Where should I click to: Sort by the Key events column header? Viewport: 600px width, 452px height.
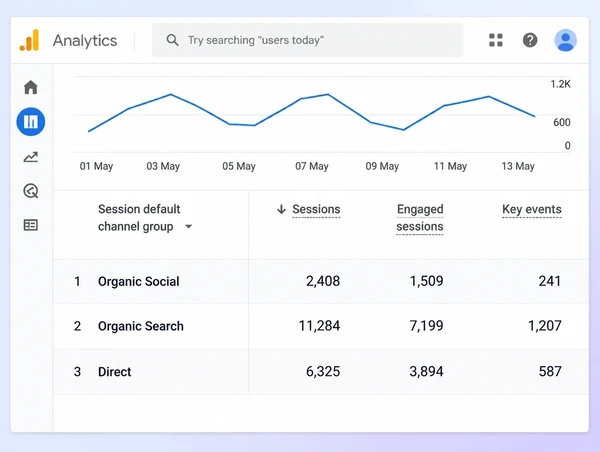[532, 209]
